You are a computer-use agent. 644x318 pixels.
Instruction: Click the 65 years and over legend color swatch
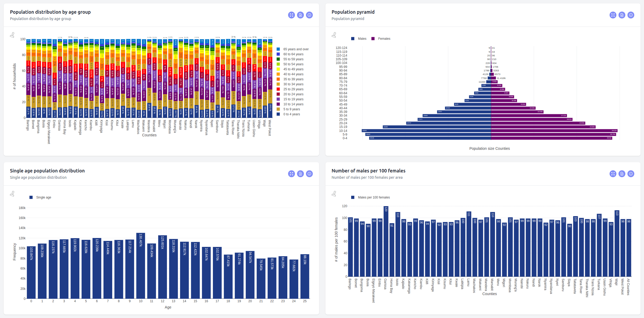pos(278,49)
